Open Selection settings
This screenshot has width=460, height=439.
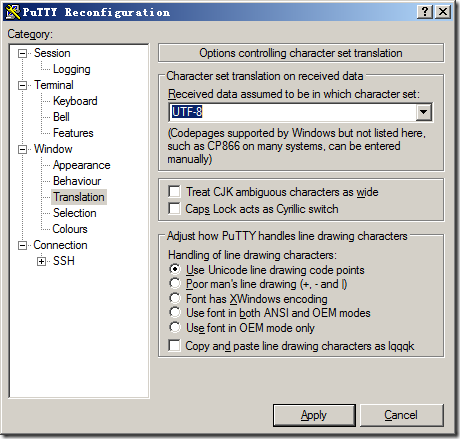point(75,213)
